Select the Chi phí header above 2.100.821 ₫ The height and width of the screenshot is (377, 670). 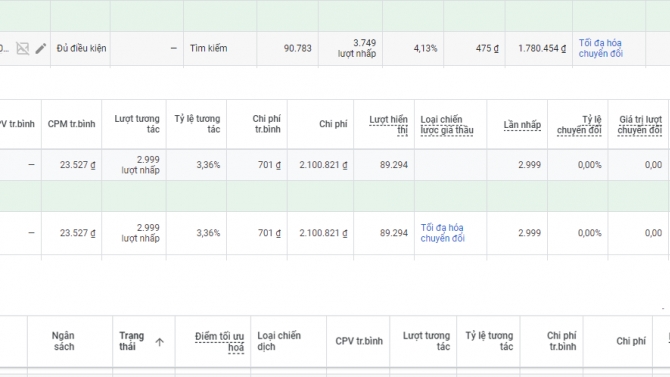pos(333,124)
